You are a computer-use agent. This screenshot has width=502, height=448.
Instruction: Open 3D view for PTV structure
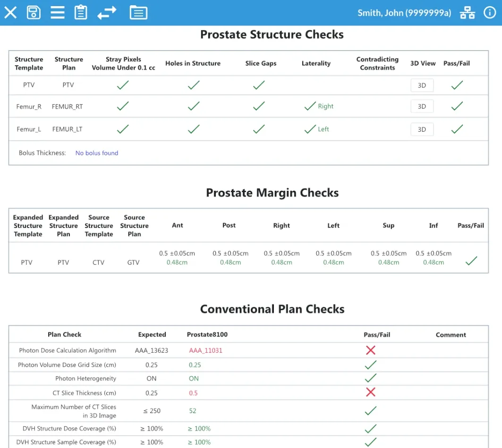coord(422,85)
